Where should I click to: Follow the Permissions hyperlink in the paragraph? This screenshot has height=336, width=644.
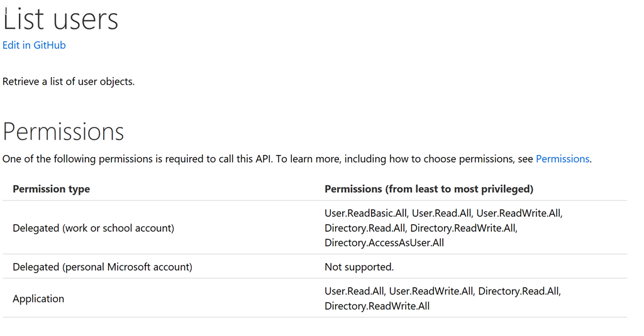562,159
